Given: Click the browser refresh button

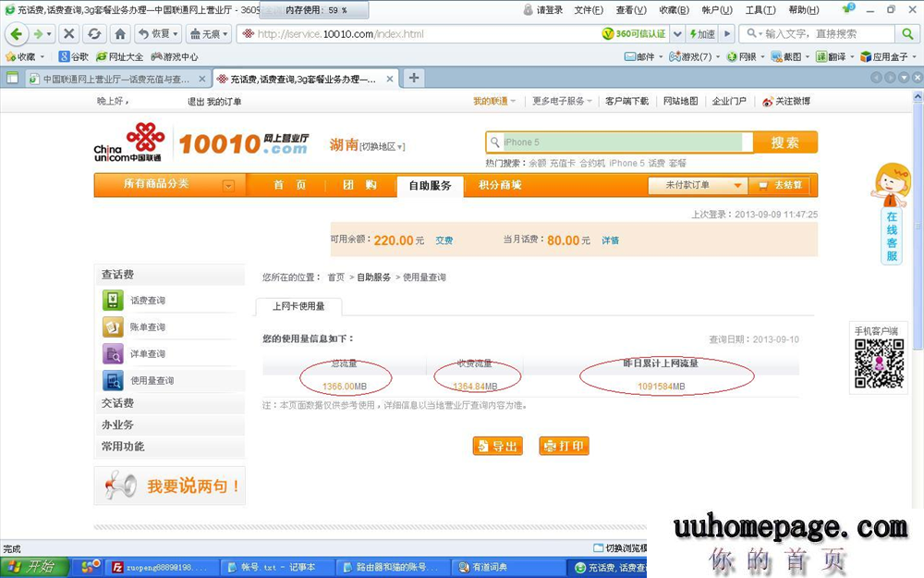Looking at the screenshot, I should [x=94, y=33].
